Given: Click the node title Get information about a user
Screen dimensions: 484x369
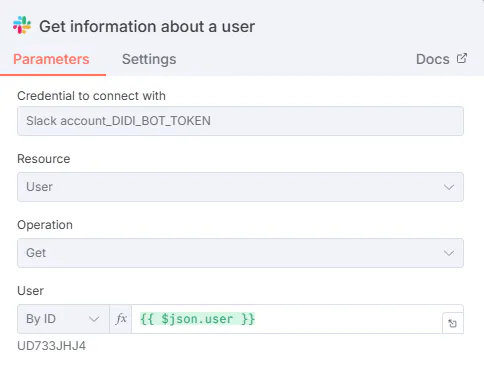Looking at the screenshot, I should click(x=147, y=26).
